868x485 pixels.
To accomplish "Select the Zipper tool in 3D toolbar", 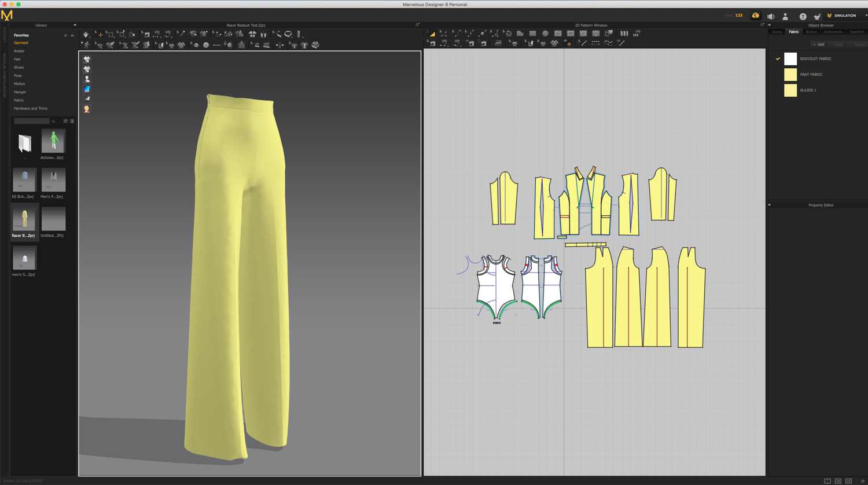I will click(240, 45).
